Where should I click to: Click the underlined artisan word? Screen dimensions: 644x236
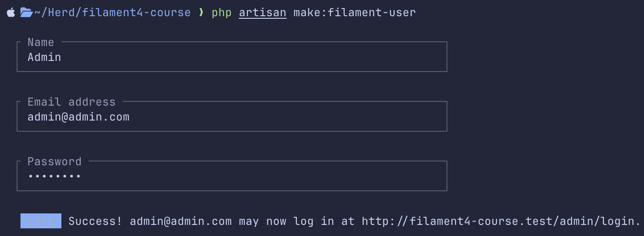[x=263, y=13]
